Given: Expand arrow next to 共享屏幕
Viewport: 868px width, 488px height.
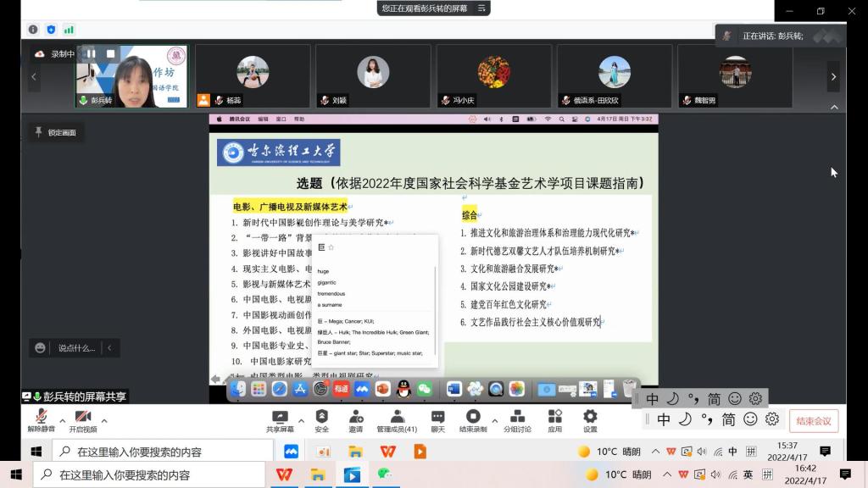Looking at the screenshot, I should point(301,420).
